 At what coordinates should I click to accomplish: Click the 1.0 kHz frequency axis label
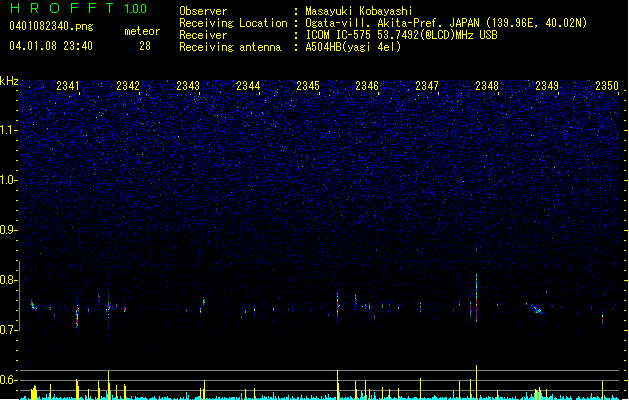coord(8,180)
